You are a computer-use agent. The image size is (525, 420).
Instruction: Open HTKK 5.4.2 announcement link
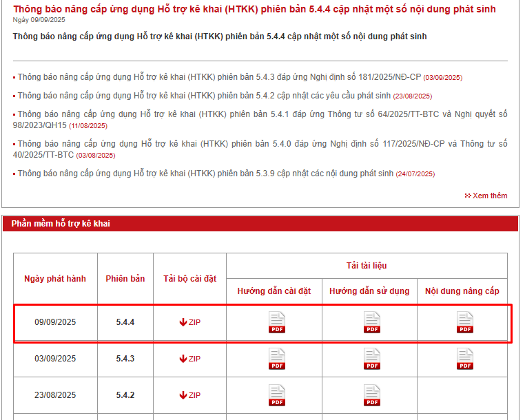point(204,96)
